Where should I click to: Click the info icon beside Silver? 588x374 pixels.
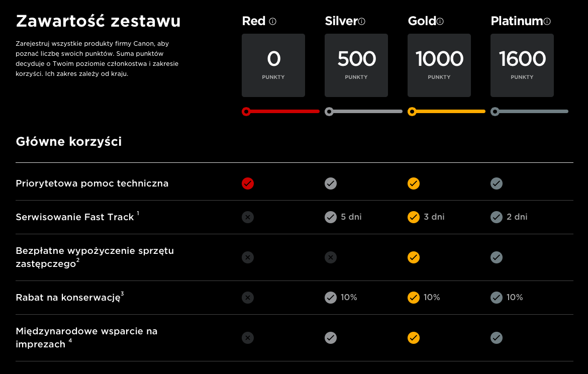tap(361, 22)
